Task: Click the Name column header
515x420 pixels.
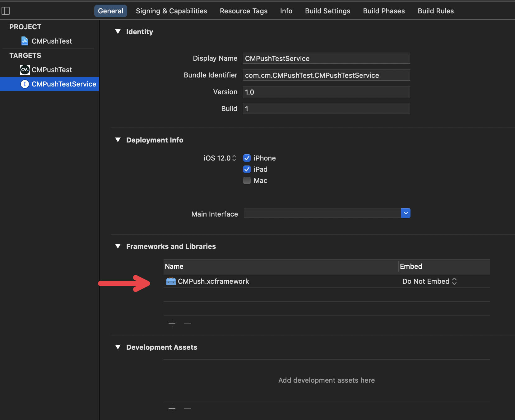Action: pyautogui.click(x=281, y=266)
